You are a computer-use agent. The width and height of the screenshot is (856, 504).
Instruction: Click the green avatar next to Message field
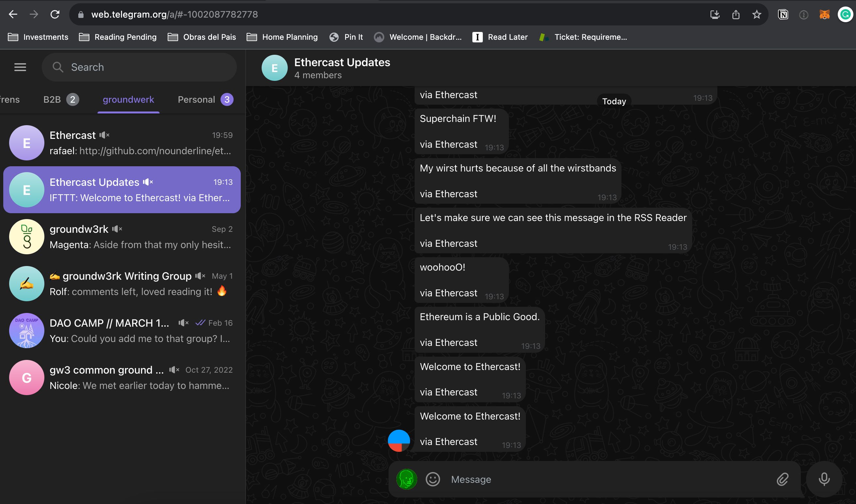406,479
